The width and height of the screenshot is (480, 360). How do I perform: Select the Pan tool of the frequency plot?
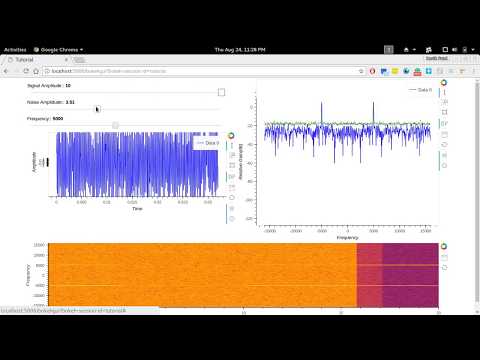click(x=444, y=92)
